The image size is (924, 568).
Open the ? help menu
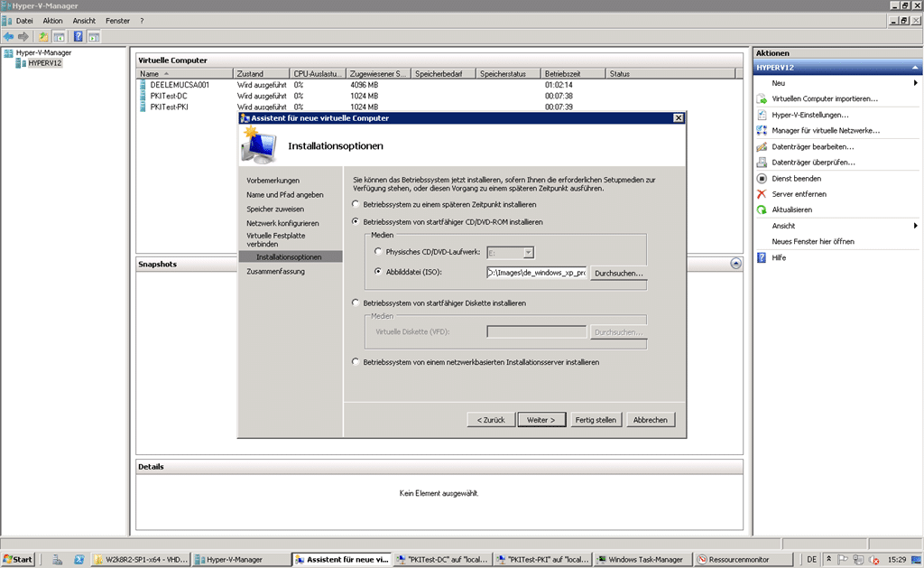click(x=142, y=21)
